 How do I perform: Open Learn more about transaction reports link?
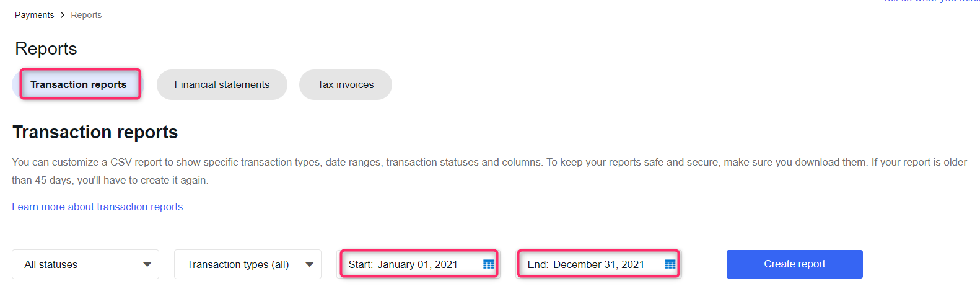point(98,207)
